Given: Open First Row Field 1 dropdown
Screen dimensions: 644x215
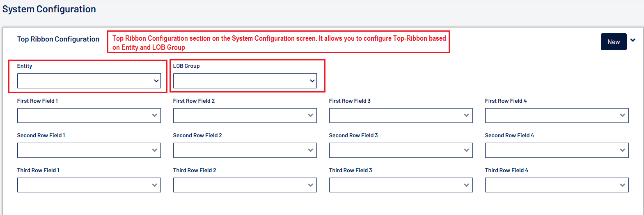Looking at the screenshot, I should (89, 116).
